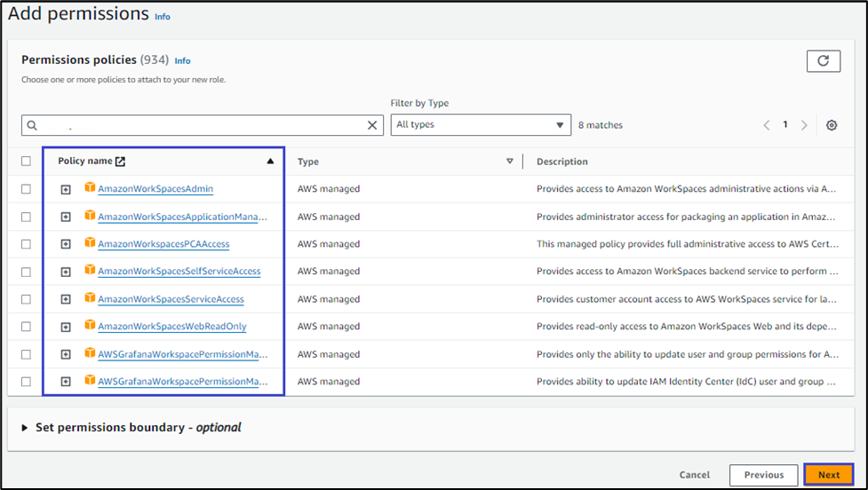Expand Set permissions boundary section
The image size is (868, 490).
23,428
